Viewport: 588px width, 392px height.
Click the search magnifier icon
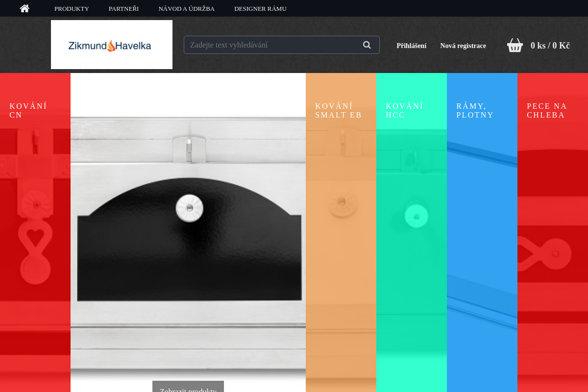(x=367, y=45)
